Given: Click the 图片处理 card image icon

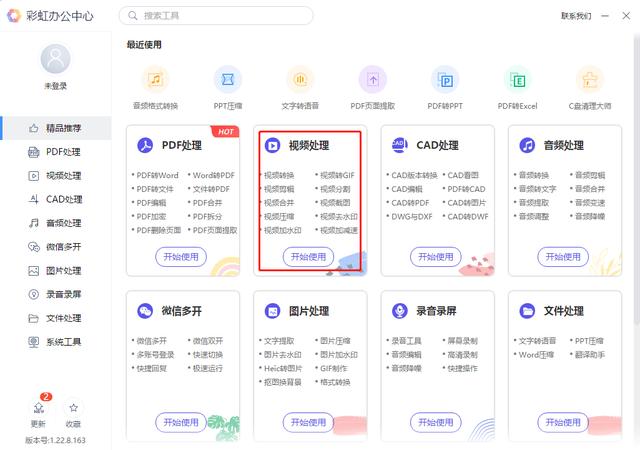Looking at the screenshot, I should (272, 311).
